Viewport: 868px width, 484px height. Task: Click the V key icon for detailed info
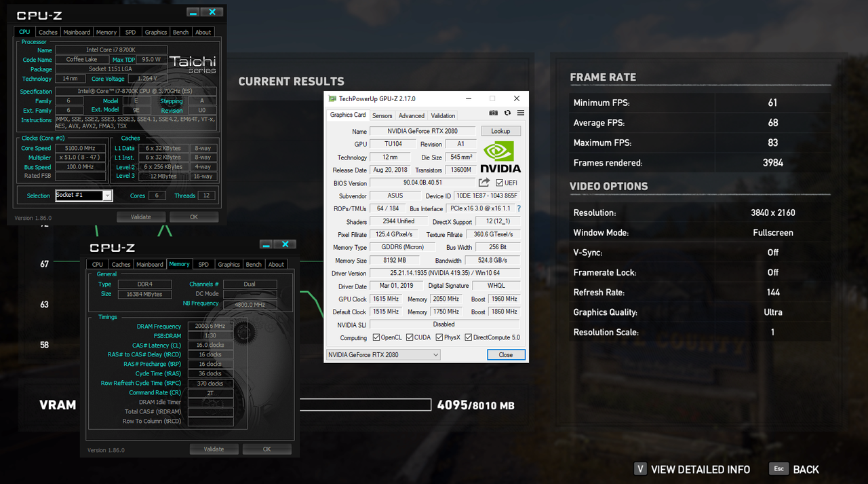pyautogui.click(x=640, y=469)
